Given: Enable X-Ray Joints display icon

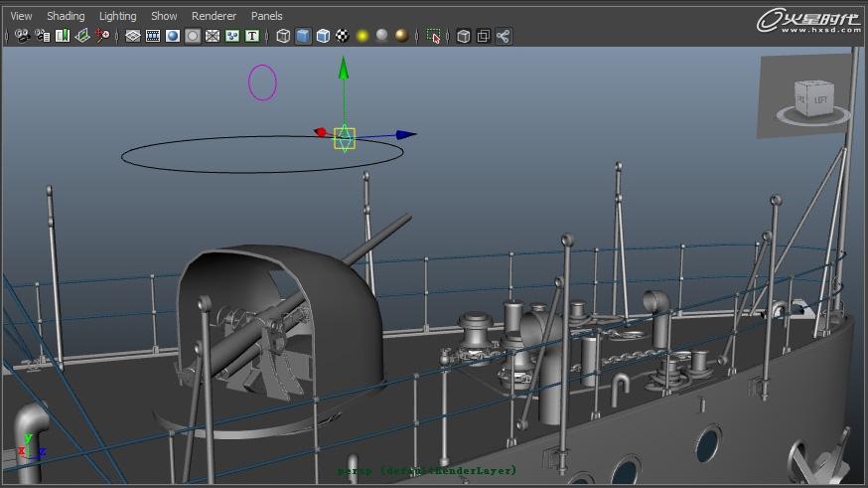Looking at the screenshot, I should click(x=504, y=36).
